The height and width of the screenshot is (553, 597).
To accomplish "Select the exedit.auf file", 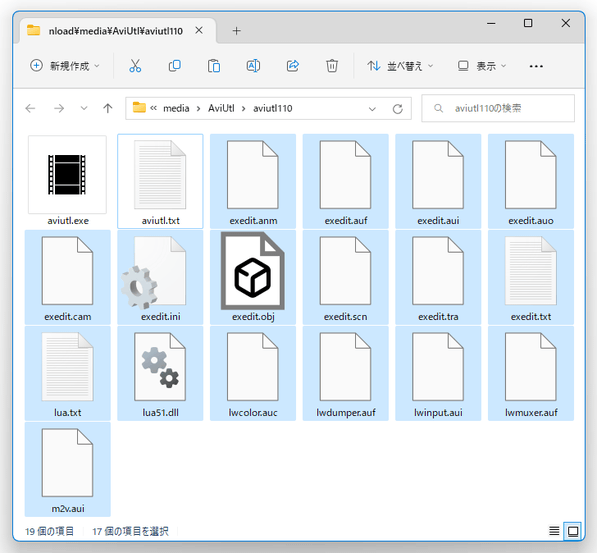I will coord(346,181).
